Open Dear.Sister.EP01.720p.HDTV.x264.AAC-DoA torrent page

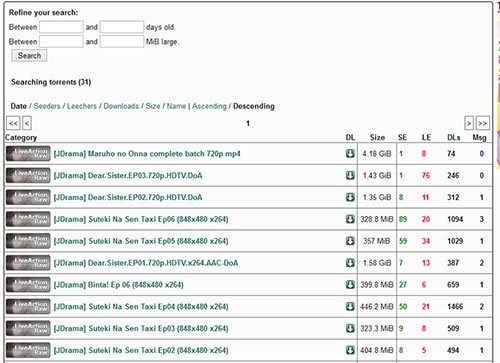coord(146,263)
